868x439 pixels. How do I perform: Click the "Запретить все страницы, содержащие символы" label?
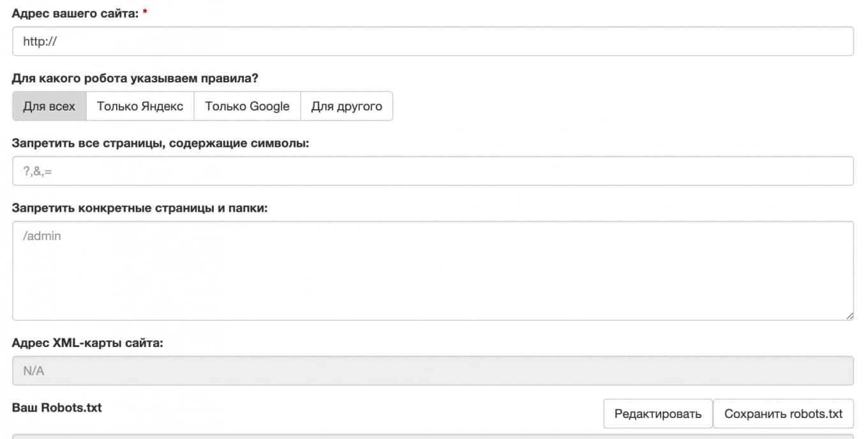tap(160, 143)
